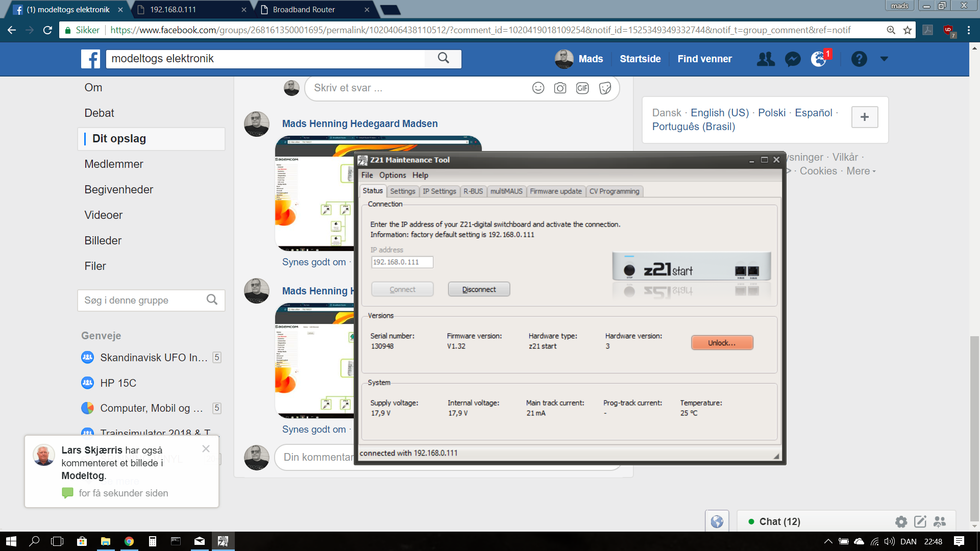Open Task View on taskbar
This screenshot has width=980, height=551.
tap(57, 541)
